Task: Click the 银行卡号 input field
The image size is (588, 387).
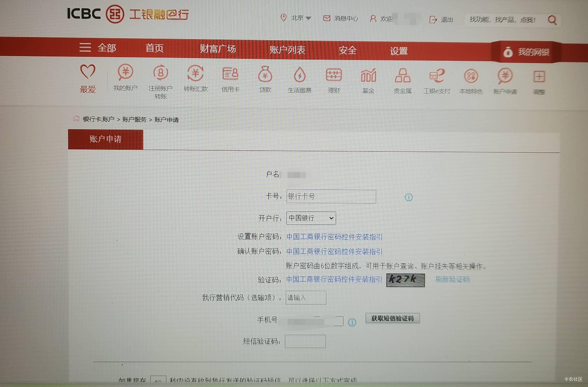Action: 331,197
